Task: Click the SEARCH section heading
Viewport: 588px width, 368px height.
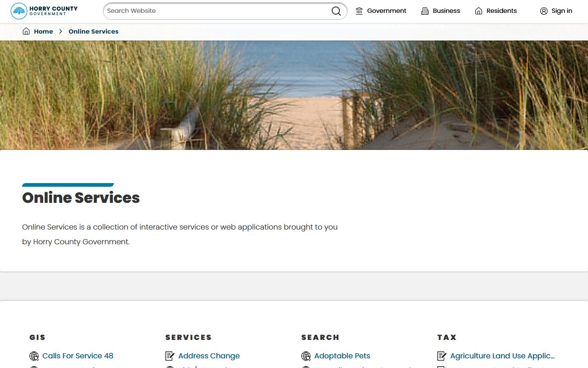Action: [x=320, y=337]
